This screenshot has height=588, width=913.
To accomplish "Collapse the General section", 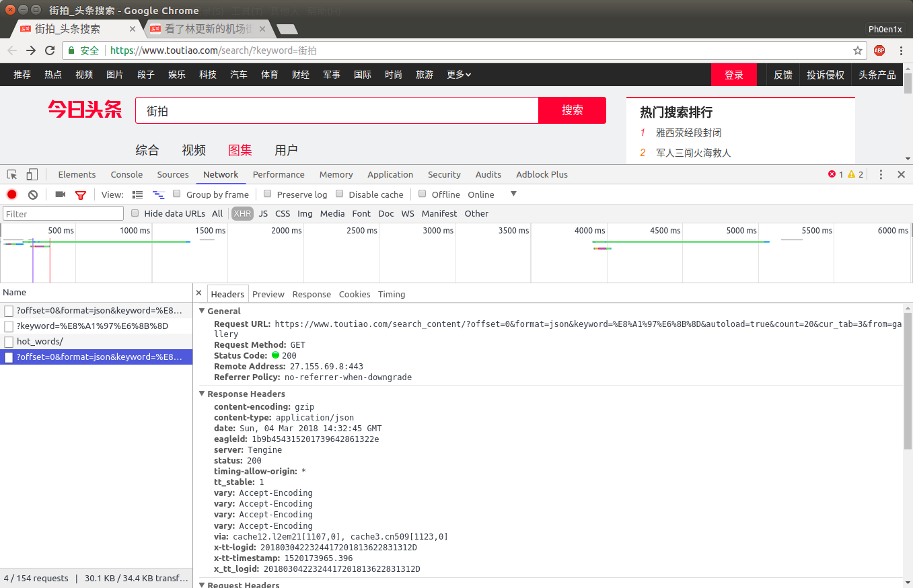I will coord(203,311).
